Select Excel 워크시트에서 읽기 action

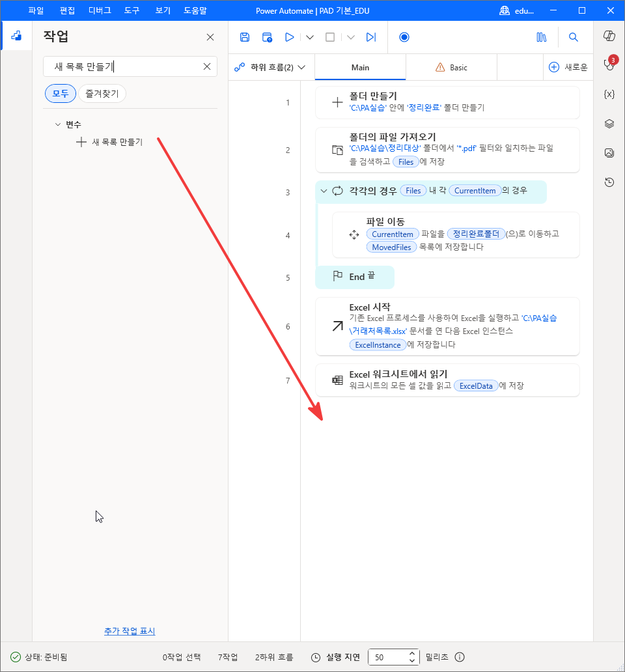pyautogui.click(x=447, y=380)
